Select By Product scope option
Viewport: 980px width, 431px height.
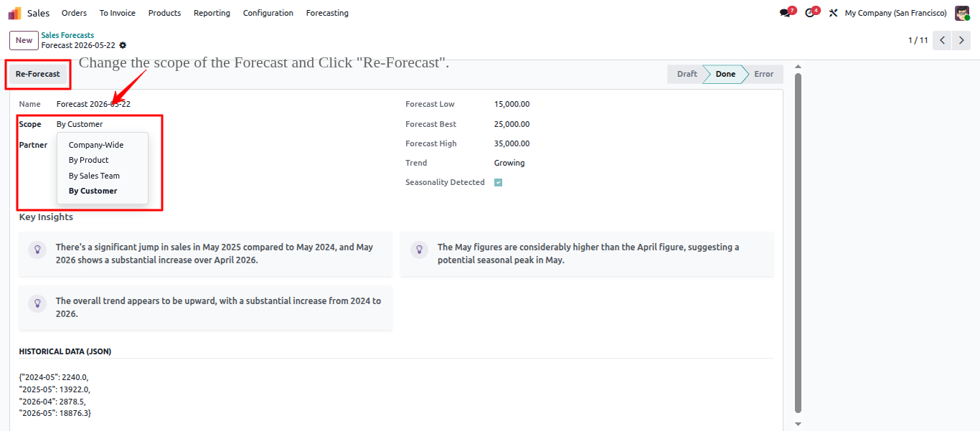[103, 160]
